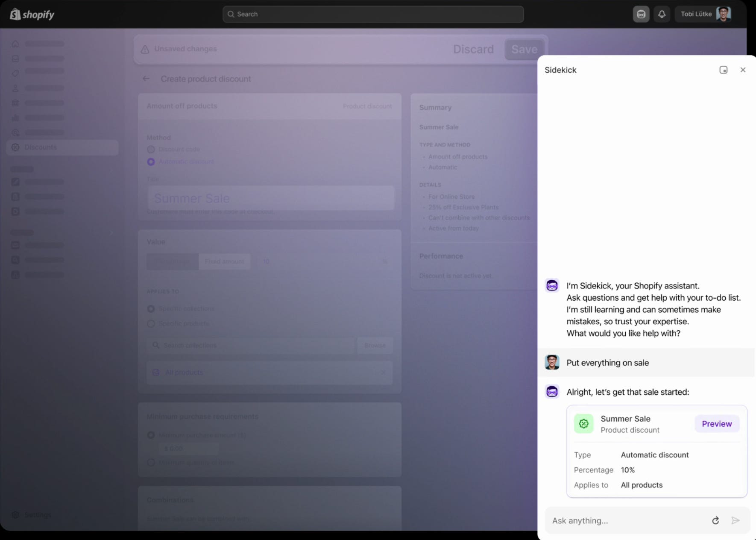
Task: Send the Sidekick message
Action: click(x=735, y=520)
